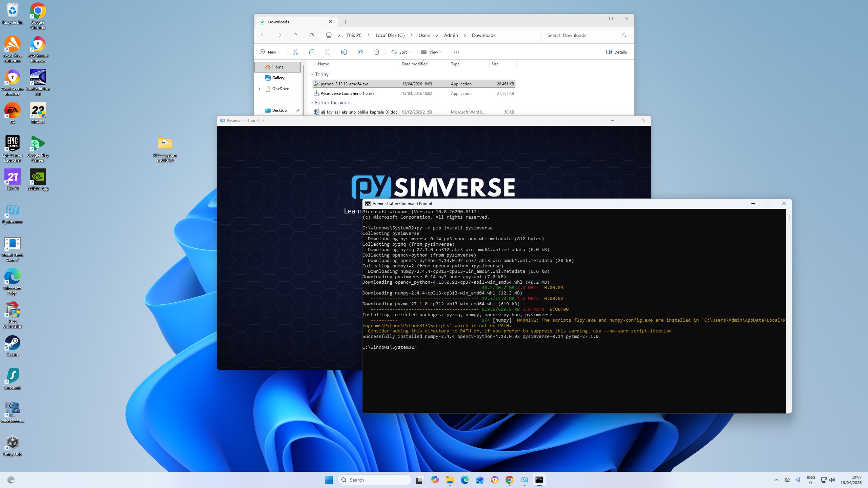Click the Delete trash icon in Explorer
Image resolution: width=868 pixels, height=488 pixels.
click(x=376, y=52)
